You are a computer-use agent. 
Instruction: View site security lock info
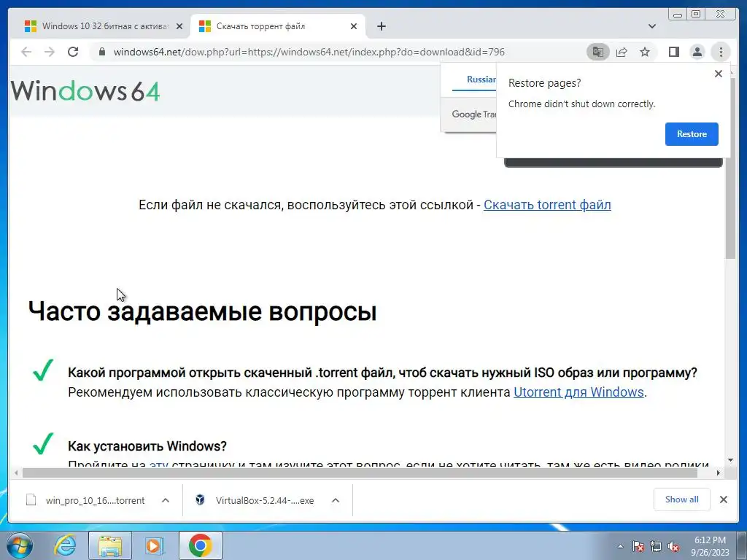point(101,52)
